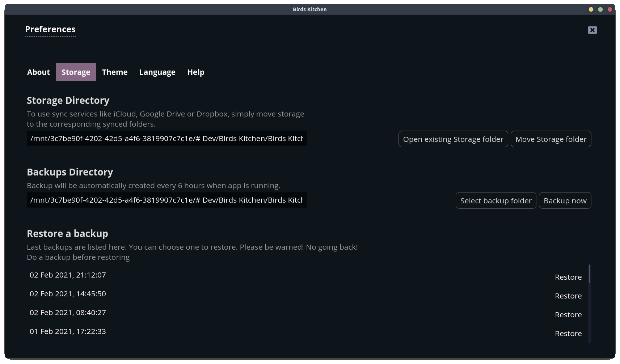Click the Storage Directory path field

pos(167,139)
